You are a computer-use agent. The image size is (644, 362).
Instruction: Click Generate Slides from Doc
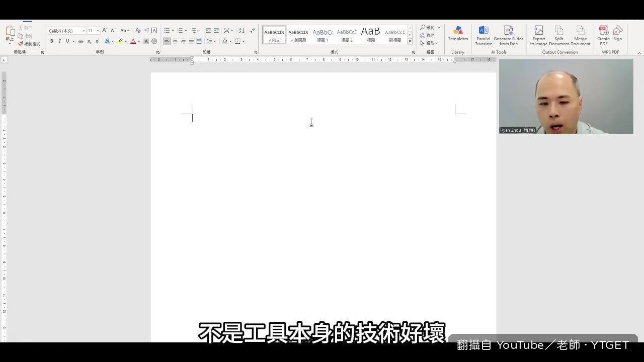pos(509,36)
